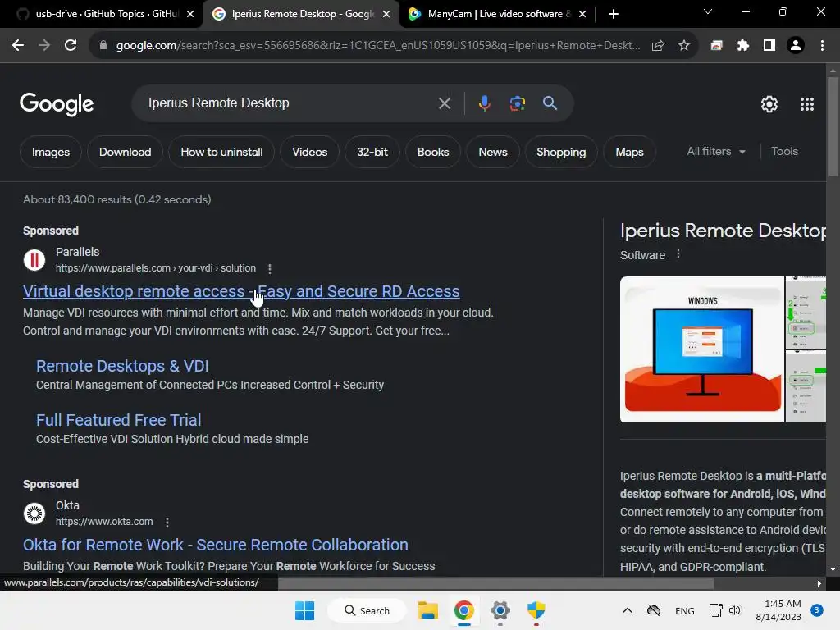This screenshot has width=840, height=630.
Task: Click the Google logo
Action: coord(57,104)
